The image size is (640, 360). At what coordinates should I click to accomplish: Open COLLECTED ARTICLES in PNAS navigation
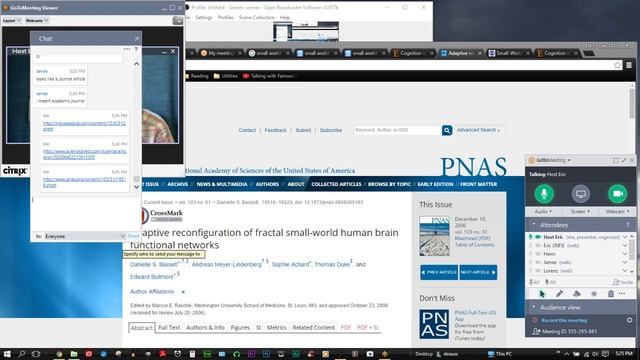tap(336, 184)
